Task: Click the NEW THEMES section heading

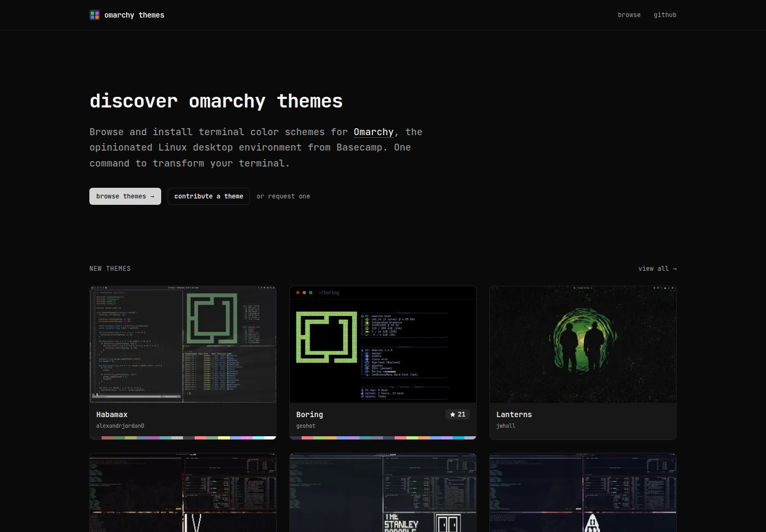Action: point(110,269)
